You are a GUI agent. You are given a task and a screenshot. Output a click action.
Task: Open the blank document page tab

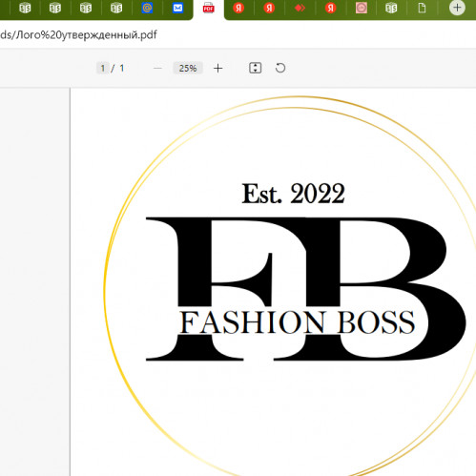click(422, 8)
